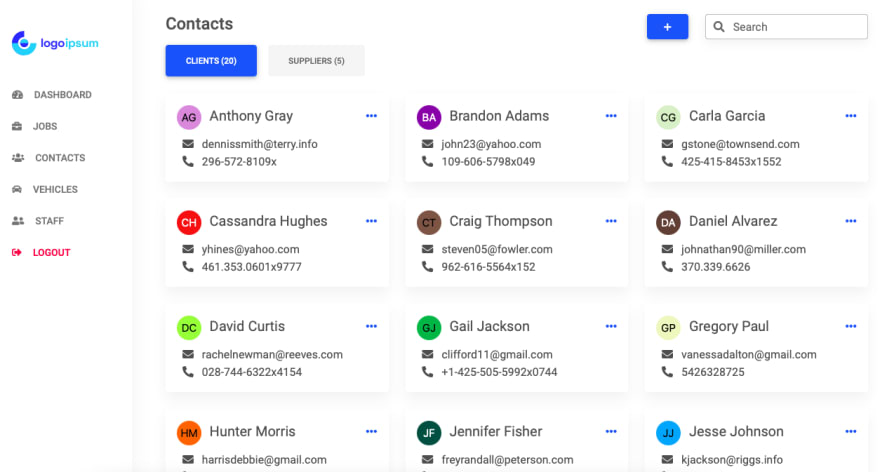Click phone number 962-616-5564x152
The width and height of the screenshot is (880, 472).
pyautogui.click(x=488, y=267)
